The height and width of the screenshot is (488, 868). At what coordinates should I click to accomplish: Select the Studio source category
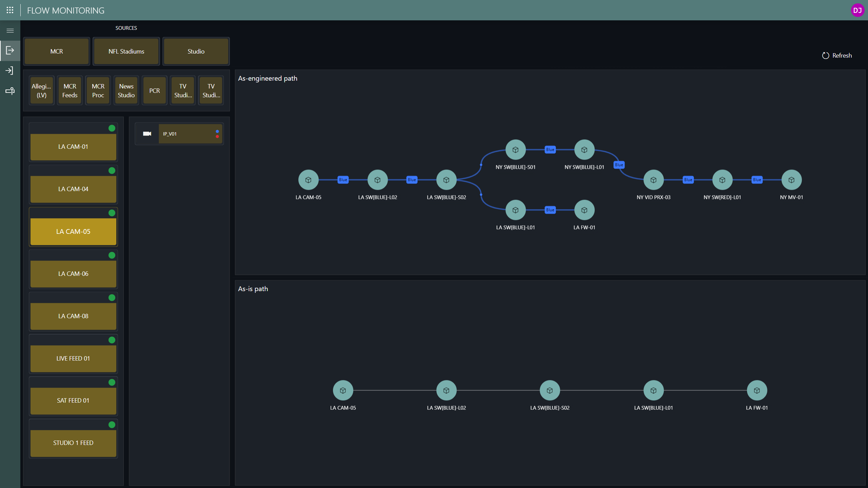(196, 52)
